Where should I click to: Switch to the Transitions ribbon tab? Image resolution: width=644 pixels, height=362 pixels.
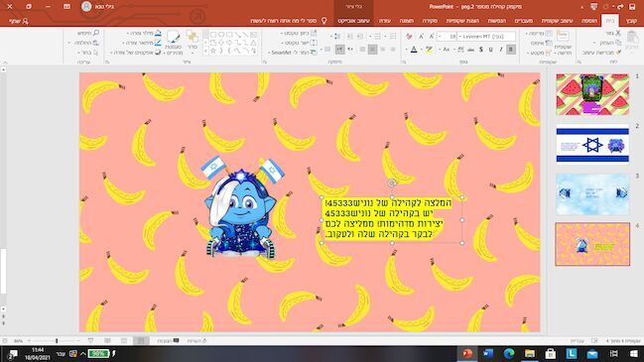tap(524, 21)
